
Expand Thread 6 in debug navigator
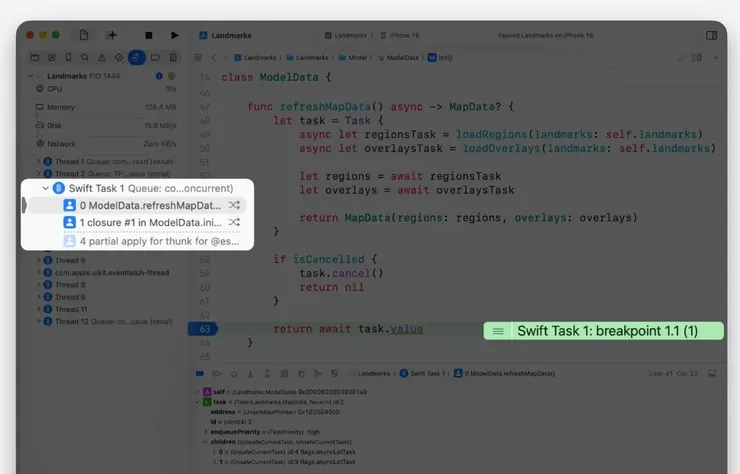click(x=39, y=260)
